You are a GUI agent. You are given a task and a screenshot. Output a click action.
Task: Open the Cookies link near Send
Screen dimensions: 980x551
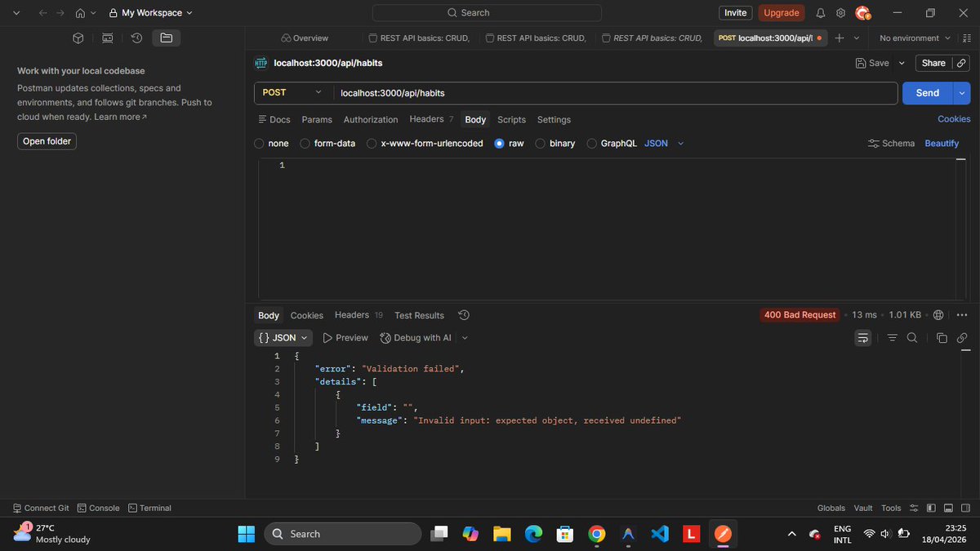pyautogui.click(x=954, y=119)
